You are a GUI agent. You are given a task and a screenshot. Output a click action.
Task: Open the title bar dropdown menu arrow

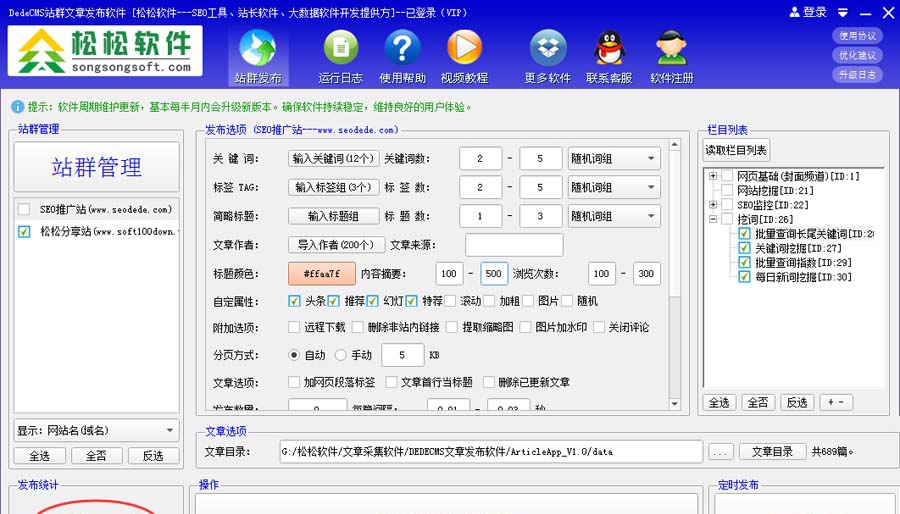point(843,13)
